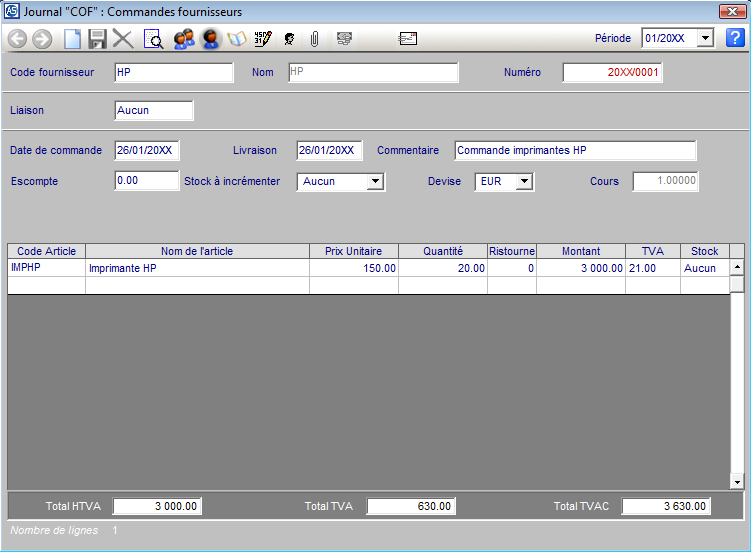Viewport: 751px width, 552px height.
Task: Open the Devise currency dropdown
Action: (524, 182)
